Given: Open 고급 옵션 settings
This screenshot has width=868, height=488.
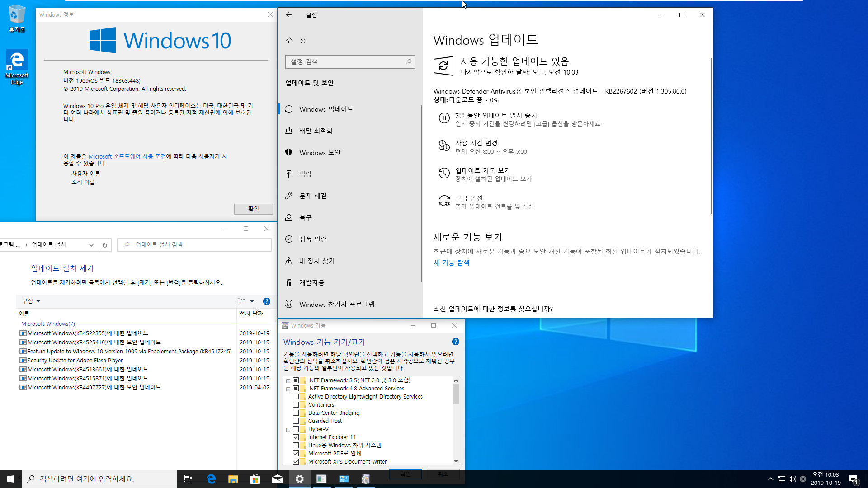Looking at the screenshot, I should click(x=469, y=198).
